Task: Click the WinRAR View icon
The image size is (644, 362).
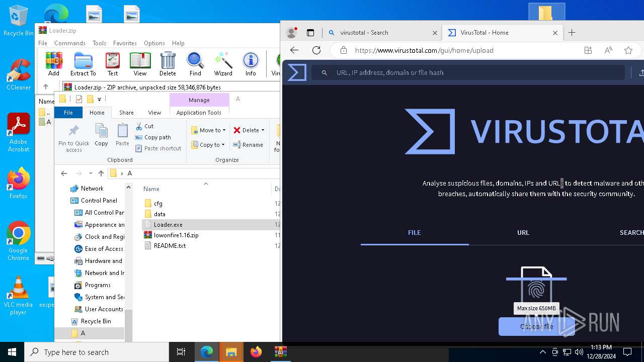Action: (x=140, y=64)
